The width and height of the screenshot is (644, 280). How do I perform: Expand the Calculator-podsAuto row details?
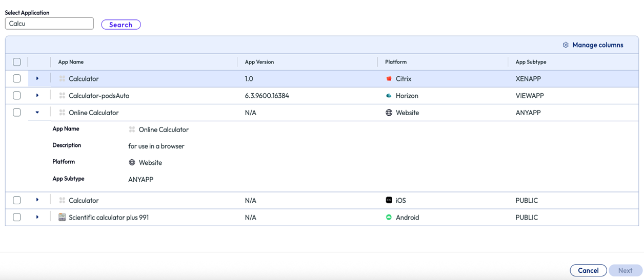coord(37,95)
